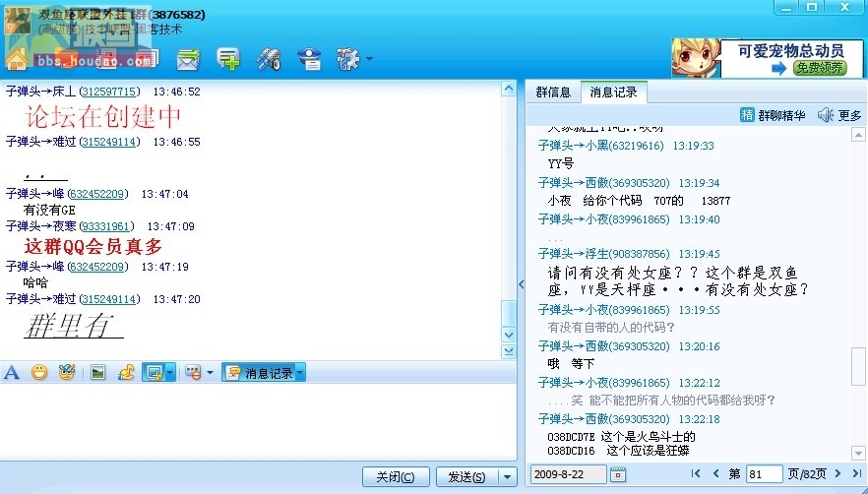Open QQ number 315249114 at 13:47:20
This screenshot has width=868, height=494.
point(109,299)
